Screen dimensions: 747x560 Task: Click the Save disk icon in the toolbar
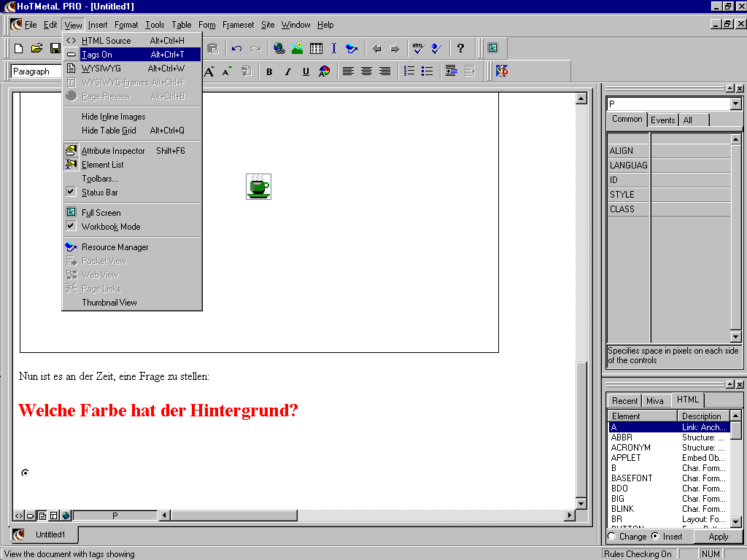[55, 49]
